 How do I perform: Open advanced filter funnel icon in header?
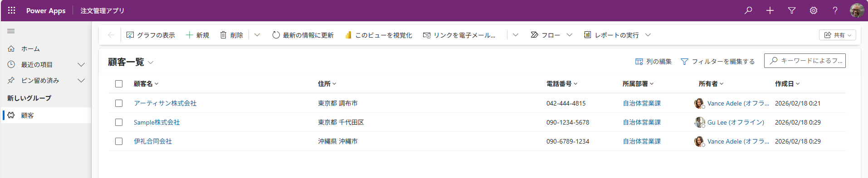coord(792,10)
